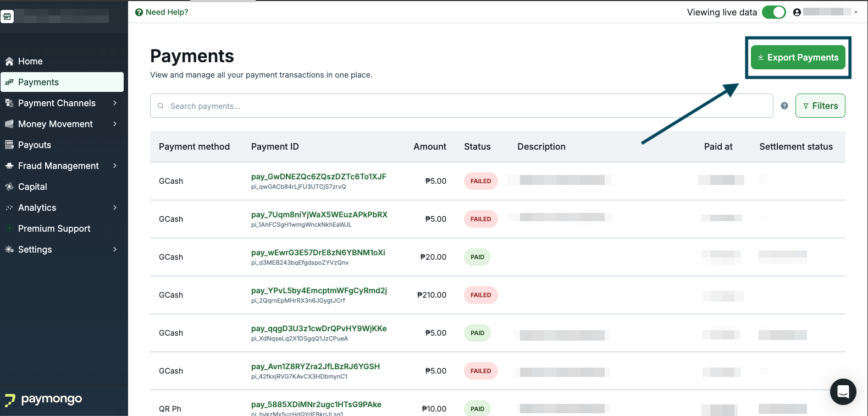Image resolution: width=868 pixels, height=416 pixels.
Task: Open payment pay_Avn1Z8RYZra2JfLBzRJ6YGSH
Action: (316, 366)
